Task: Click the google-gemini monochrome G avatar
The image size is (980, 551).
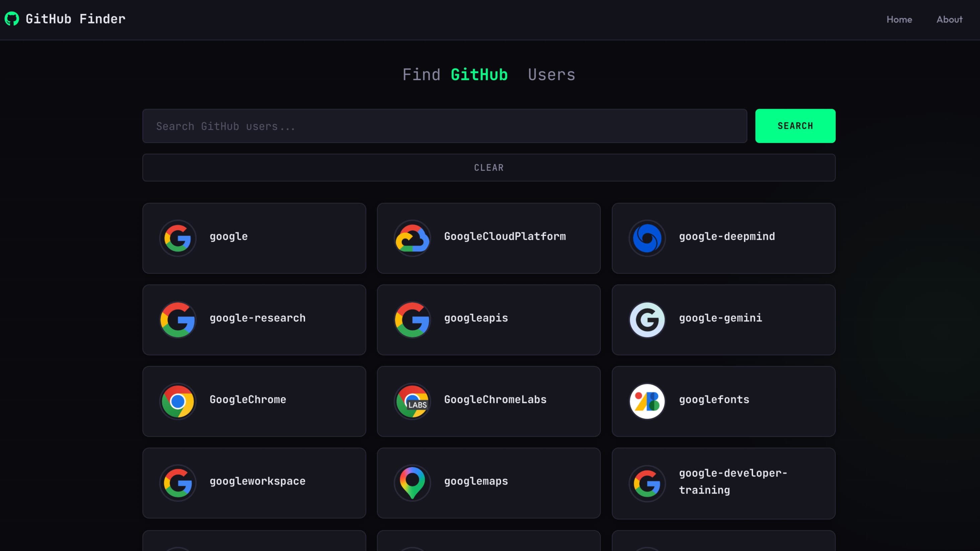Action: [647, 320]
